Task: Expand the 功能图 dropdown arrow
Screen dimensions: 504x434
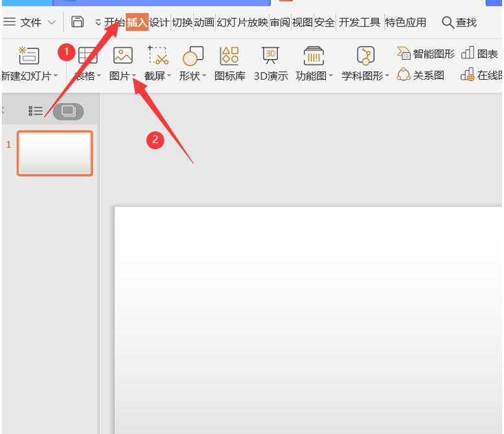Action: 330,76
